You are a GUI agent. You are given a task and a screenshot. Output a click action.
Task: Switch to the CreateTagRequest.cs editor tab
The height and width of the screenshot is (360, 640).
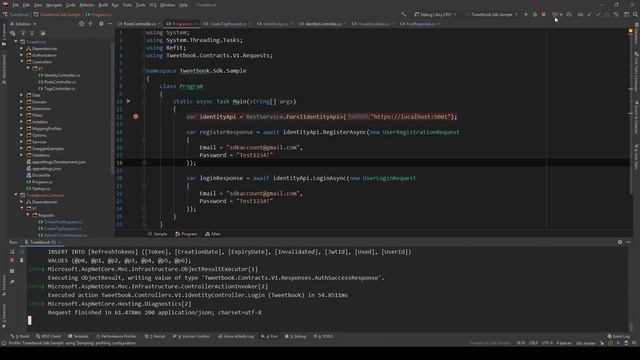pos(228,24)
